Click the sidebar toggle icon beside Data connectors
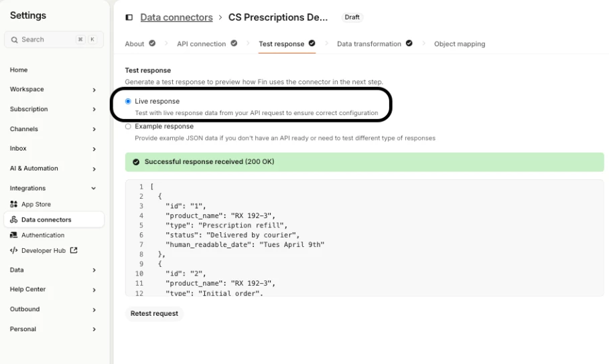The height and width of the screenshot is (364, 609). tap(129, 17)
